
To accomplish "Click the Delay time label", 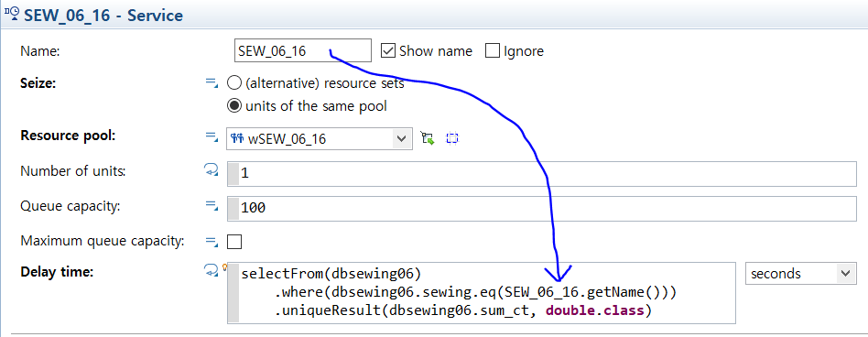I will tap(58, 272).
